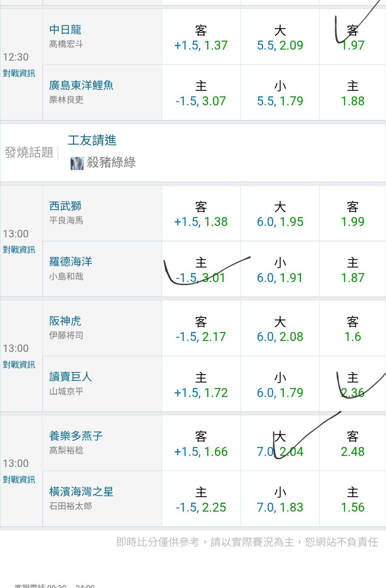Open 對戰資訊 for the 養樂多燕子 match
This screenshot has width=386, height=588.
coord(19,479)
